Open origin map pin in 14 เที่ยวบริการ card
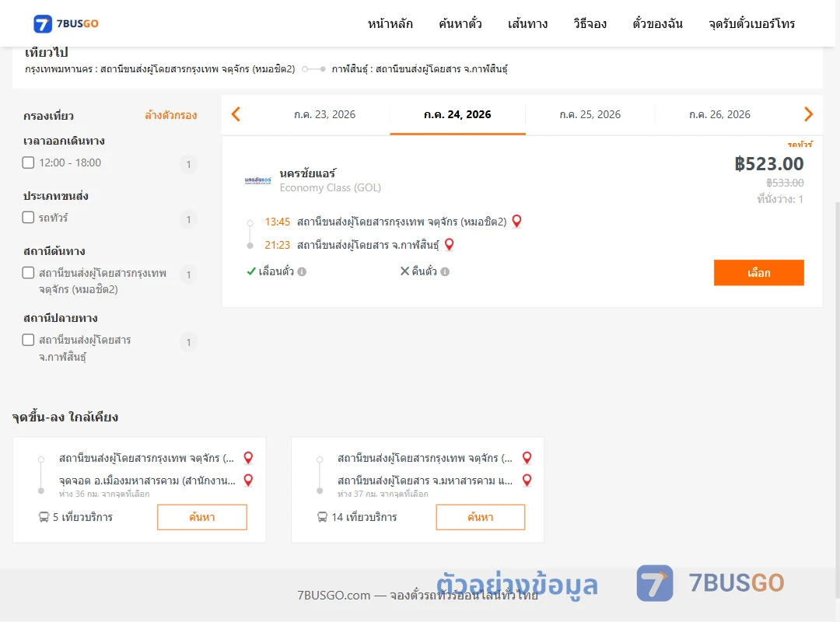 pos(527,457)
